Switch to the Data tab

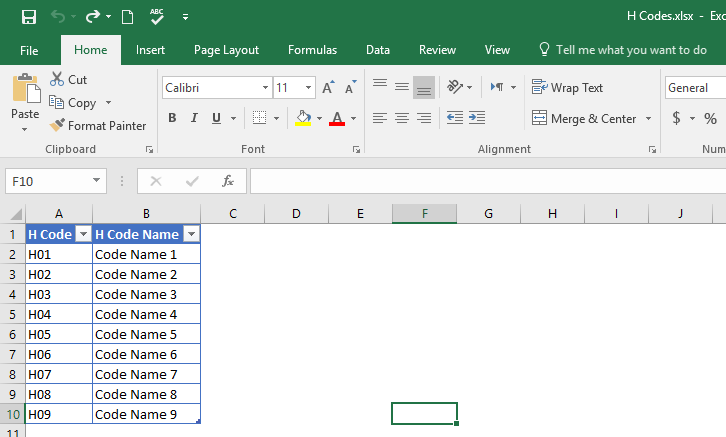[378, 50]
